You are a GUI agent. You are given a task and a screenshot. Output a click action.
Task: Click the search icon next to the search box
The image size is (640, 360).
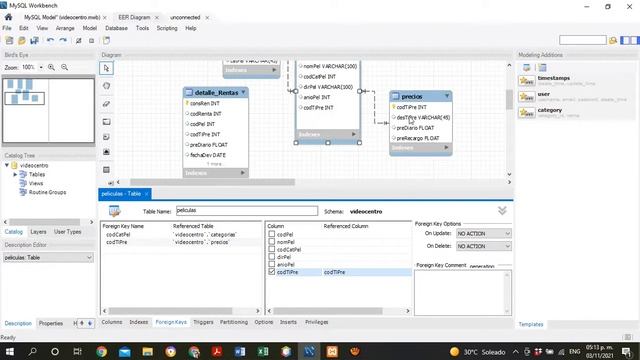tap(613, 40)
